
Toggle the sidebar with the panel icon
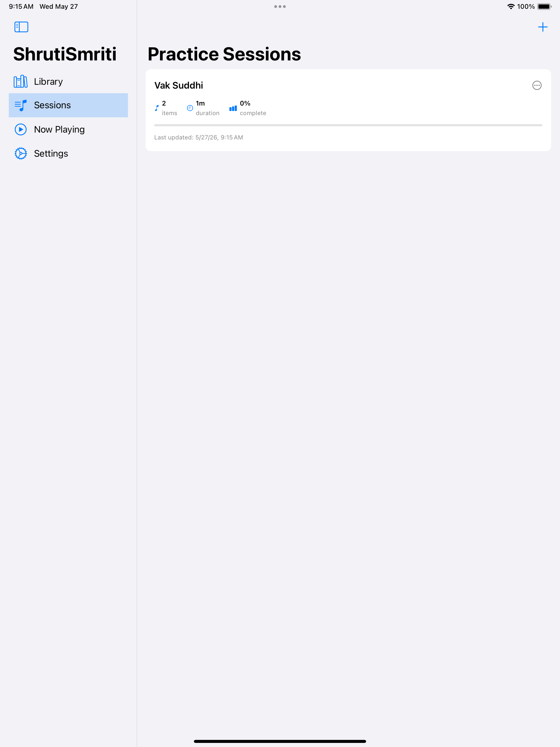21,27
